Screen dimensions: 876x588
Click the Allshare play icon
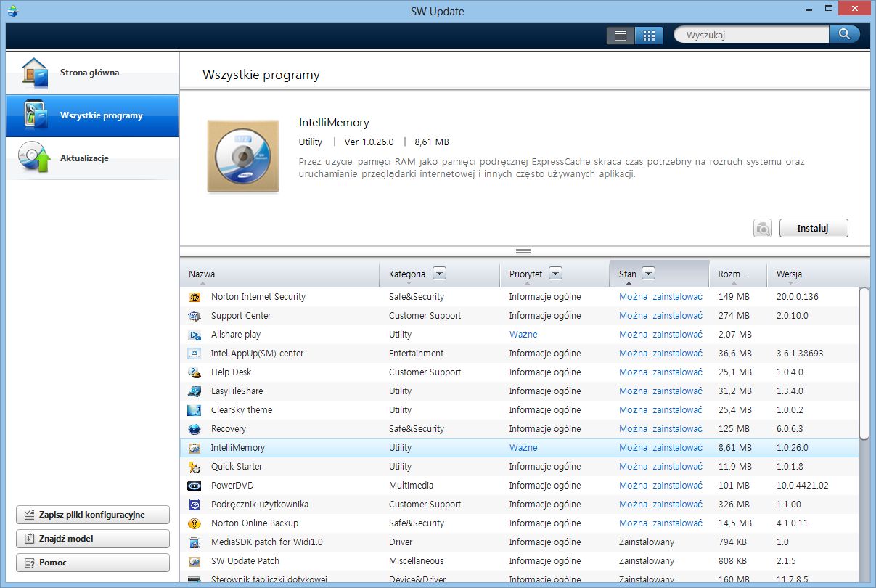click(195, 335)
